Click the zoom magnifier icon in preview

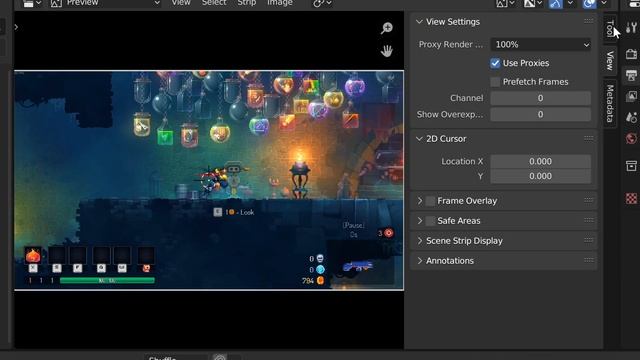387,28
